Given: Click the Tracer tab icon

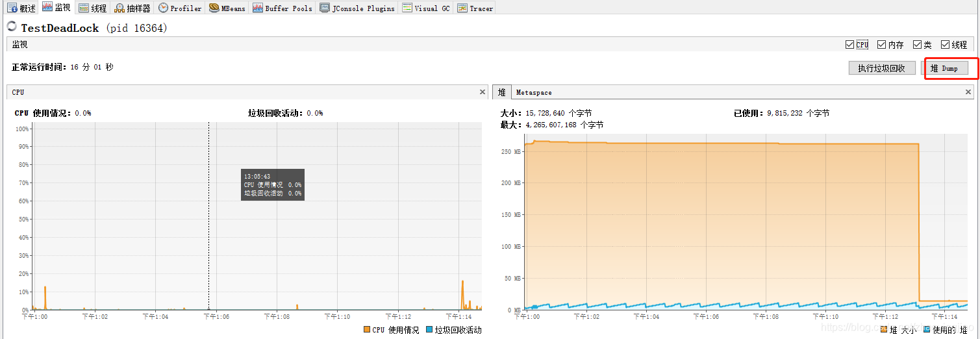Looking at the screenshot, I should tap(462, 8).
